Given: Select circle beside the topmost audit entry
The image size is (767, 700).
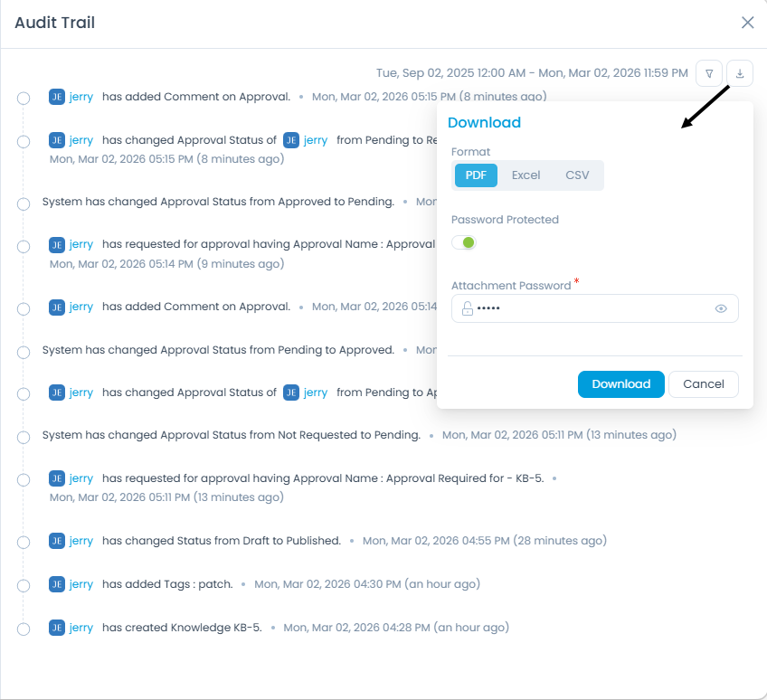Looking at the screenshot, I should click(23, 98).
